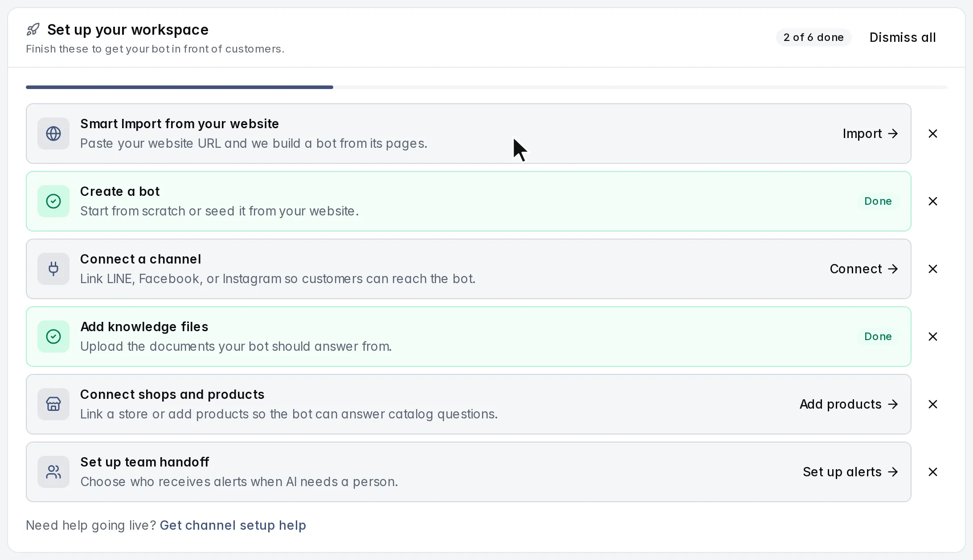Click the 2 of 6 done badge
This screenshot has height=560, width=973.
(814, 37)
